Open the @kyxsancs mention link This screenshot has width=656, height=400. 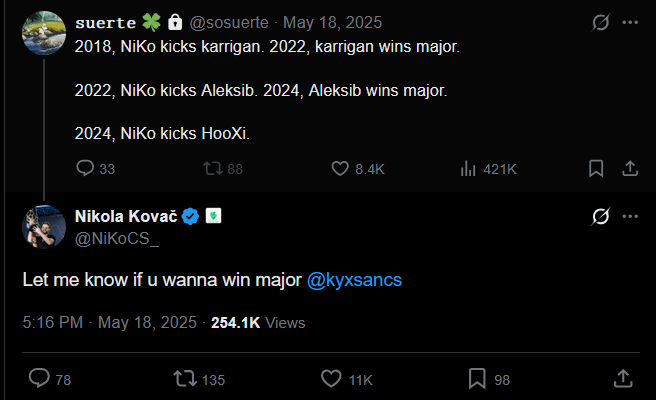(x=354, y=280)
